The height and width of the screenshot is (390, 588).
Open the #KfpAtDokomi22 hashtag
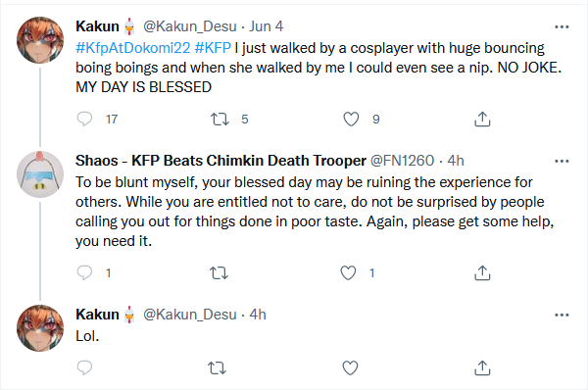pos(133,48)
